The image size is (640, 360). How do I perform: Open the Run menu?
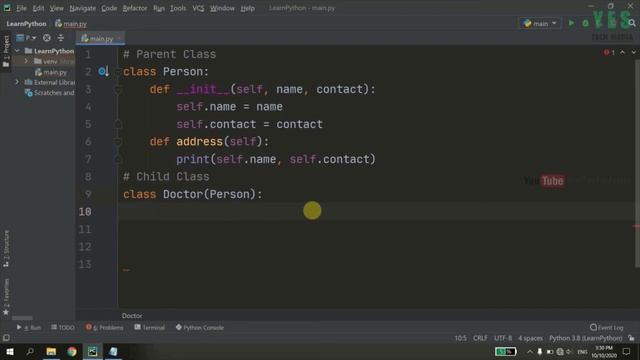coord(159,8)
